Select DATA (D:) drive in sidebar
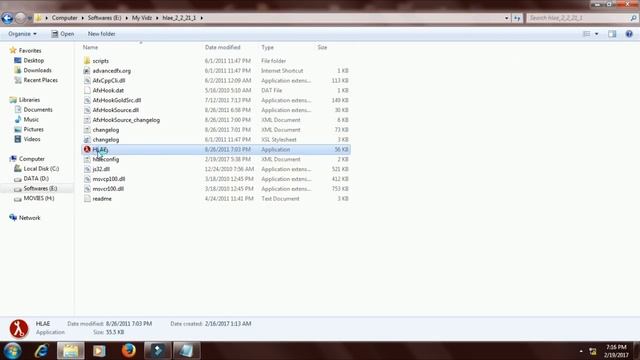The width and height of the screenshot is (640, 360). (36, 178)
